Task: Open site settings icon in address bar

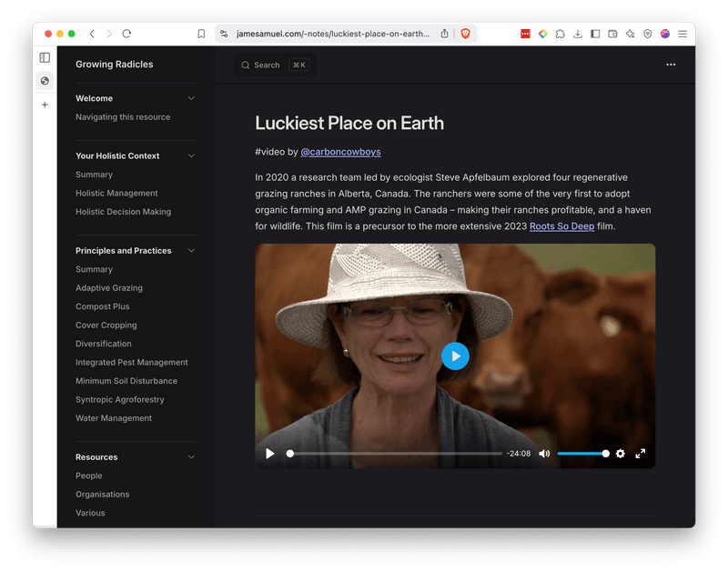Action: pos(224,34)
